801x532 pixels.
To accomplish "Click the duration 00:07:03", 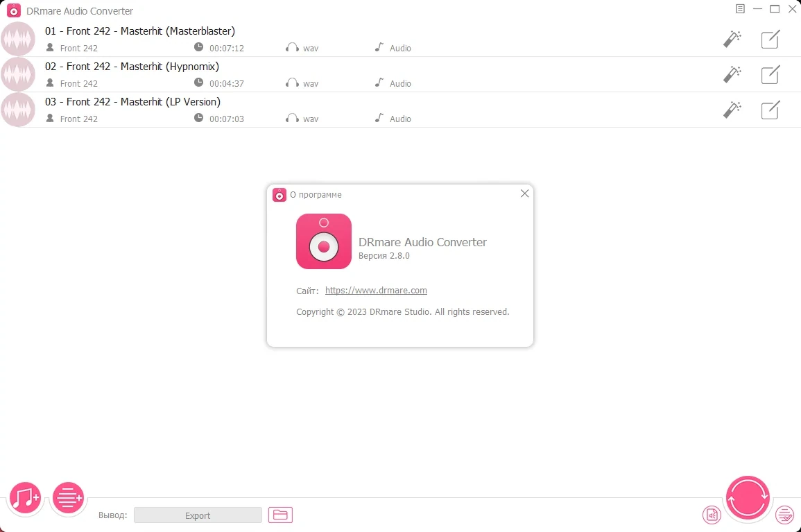I will (x=227, y=119).
